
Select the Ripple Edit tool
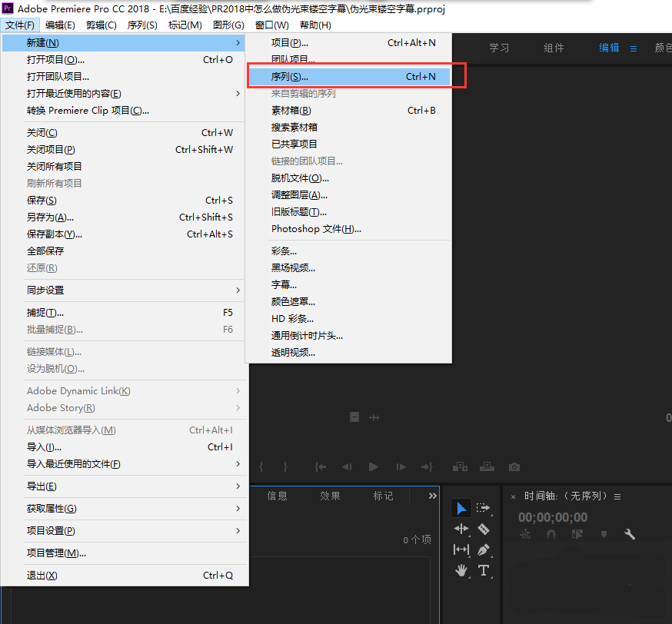click(x=461, y=529)
